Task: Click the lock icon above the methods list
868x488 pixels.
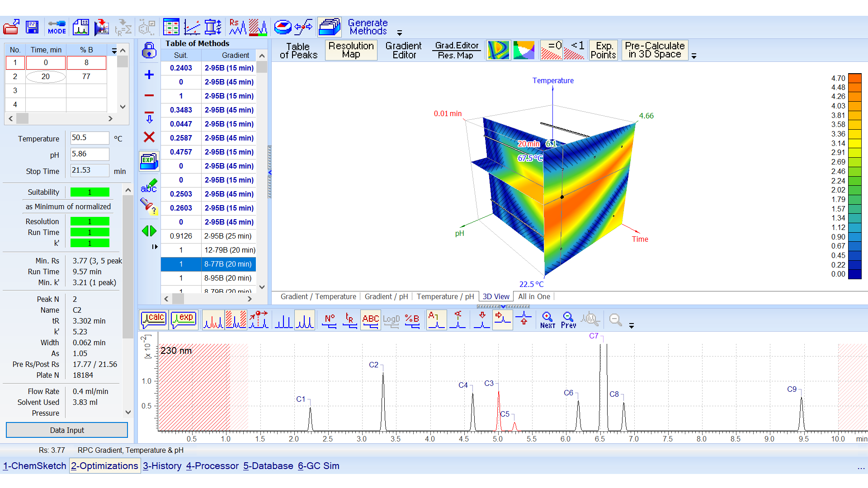Action: tap(149, 51)
